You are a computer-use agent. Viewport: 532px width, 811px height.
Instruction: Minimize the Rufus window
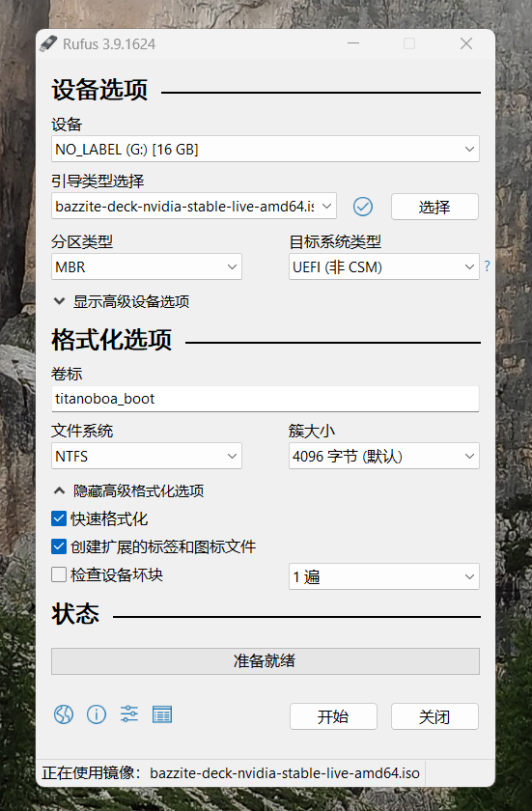(x=353, y=43)
